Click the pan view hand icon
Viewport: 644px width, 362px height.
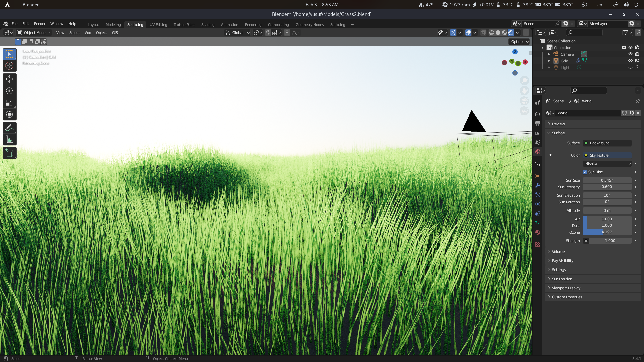tap(524, 90)
